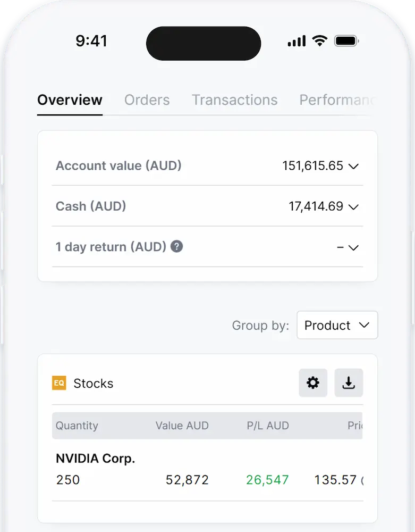Expand the 1 day return breakdown

coord(355,247)
